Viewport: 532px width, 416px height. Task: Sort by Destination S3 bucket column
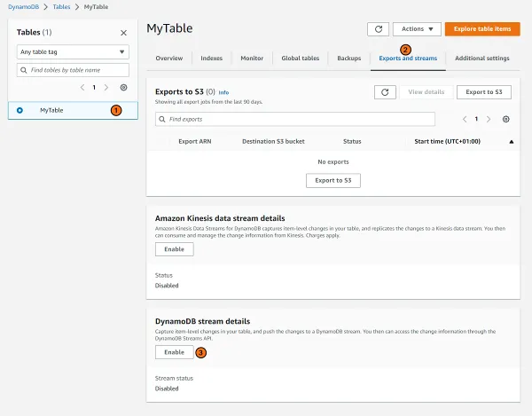pos(273,142)
